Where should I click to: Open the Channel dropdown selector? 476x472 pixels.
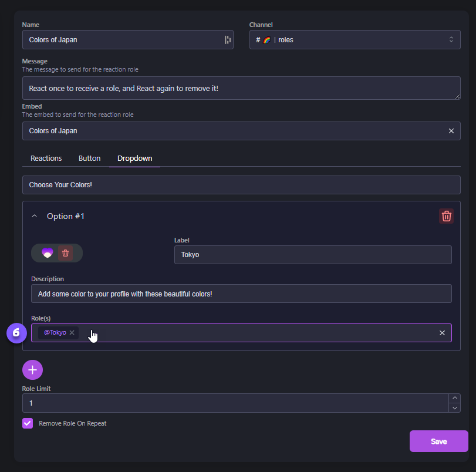353,40
